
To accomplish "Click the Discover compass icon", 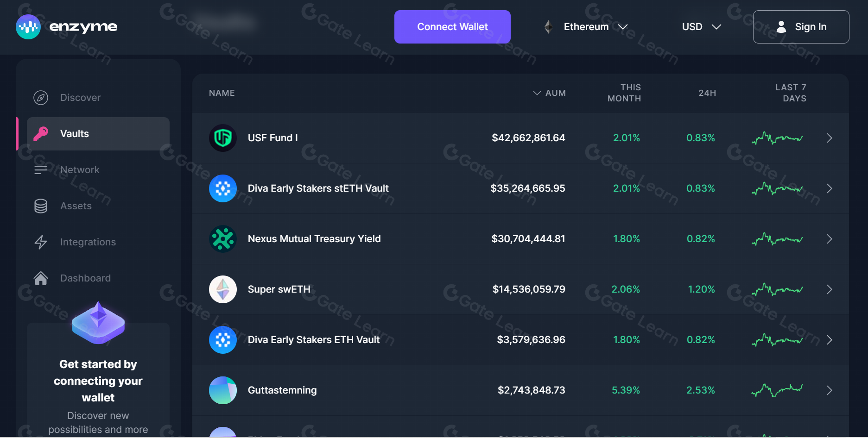I will 41,98.
